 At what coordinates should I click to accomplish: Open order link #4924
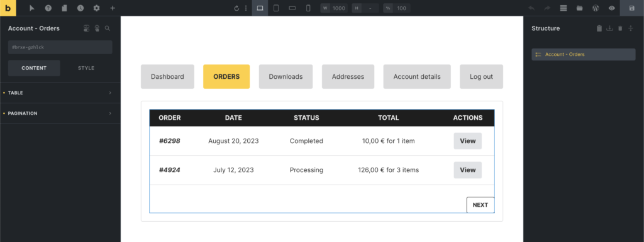[170, 170]
